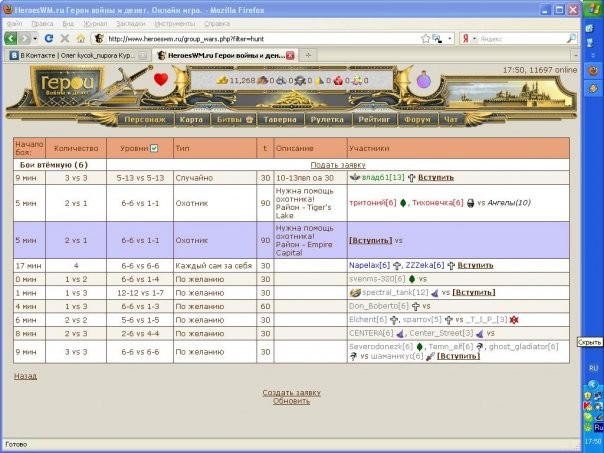Click the red heart health icon

coord(161,80)
